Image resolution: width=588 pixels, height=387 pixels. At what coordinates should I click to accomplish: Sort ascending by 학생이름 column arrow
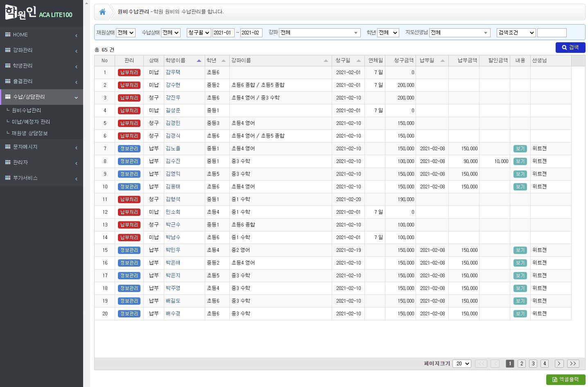tap(199, 61)
